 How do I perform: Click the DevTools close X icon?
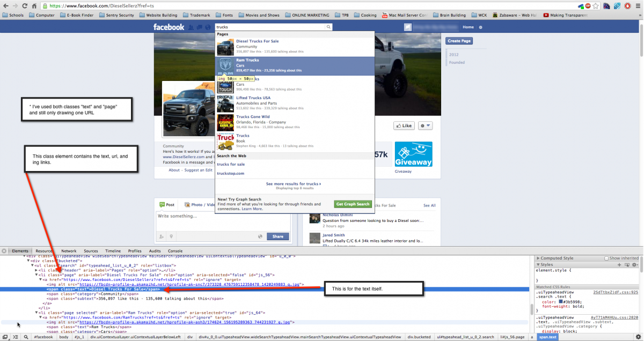pos(4,251)
